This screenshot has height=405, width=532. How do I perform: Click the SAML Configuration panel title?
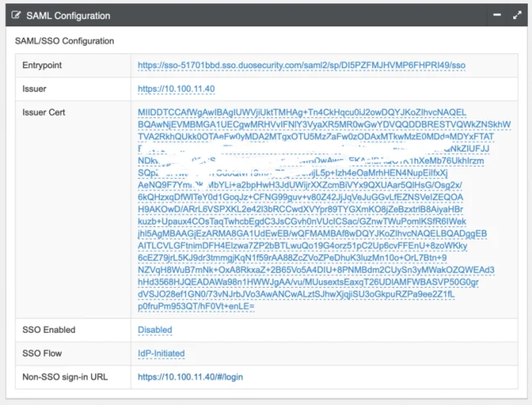[68, 16]
